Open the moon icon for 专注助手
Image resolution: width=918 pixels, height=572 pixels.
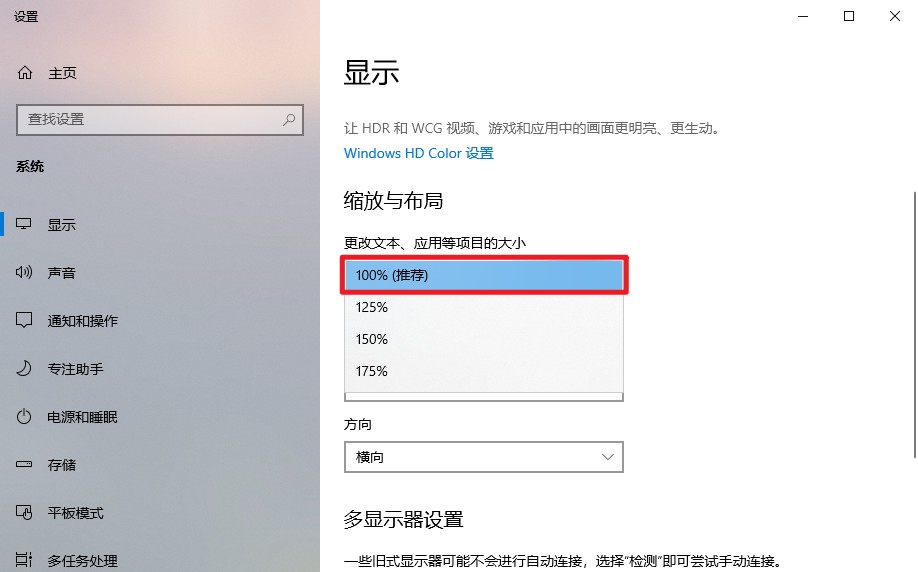[23, 368]
